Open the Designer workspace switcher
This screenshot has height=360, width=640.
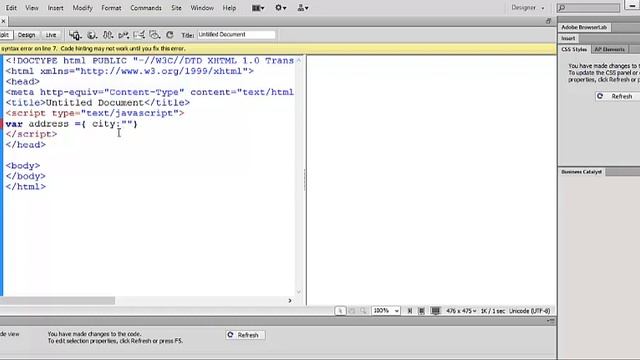528,8
